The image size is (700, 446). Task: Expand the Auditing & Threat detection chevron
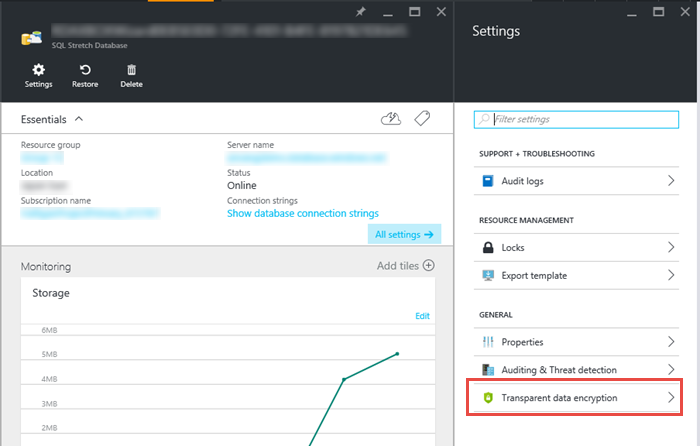(671, 370)
